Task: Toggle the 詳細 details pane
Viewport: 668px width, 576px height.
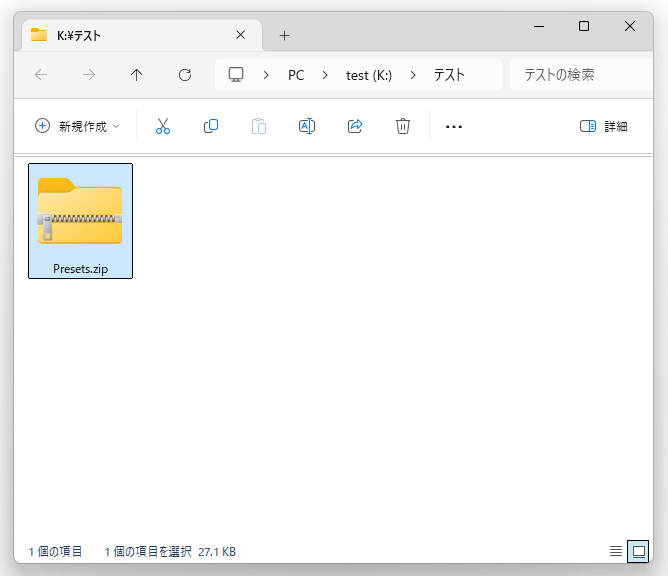Action: [x=604, y=126]
